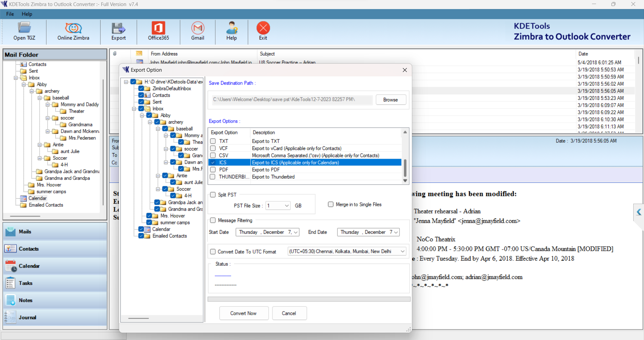Open the File menu
The image size is (644, 340).
pyautogui.click(x=10, y=14)
